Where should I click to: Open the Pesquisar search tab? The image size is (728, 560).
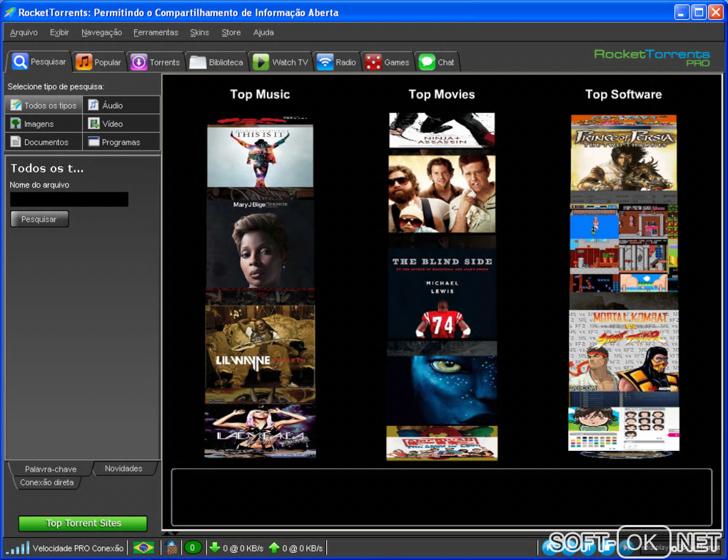[39, 61]
